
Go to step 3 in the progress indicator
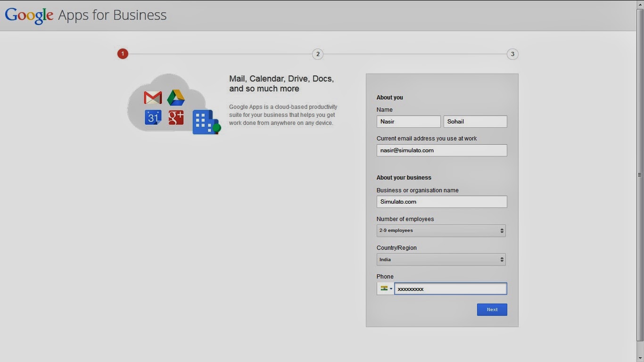coord(512,54)
